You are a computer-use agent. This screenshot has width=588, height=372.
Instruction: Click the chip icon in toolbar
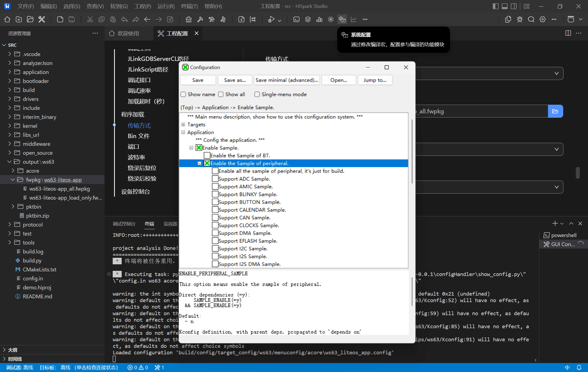pos(331,19)
